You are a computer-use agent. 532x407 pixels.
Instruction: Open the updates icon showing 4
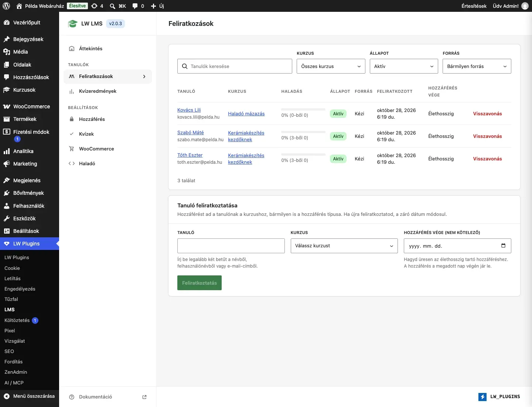click(97, 6)
